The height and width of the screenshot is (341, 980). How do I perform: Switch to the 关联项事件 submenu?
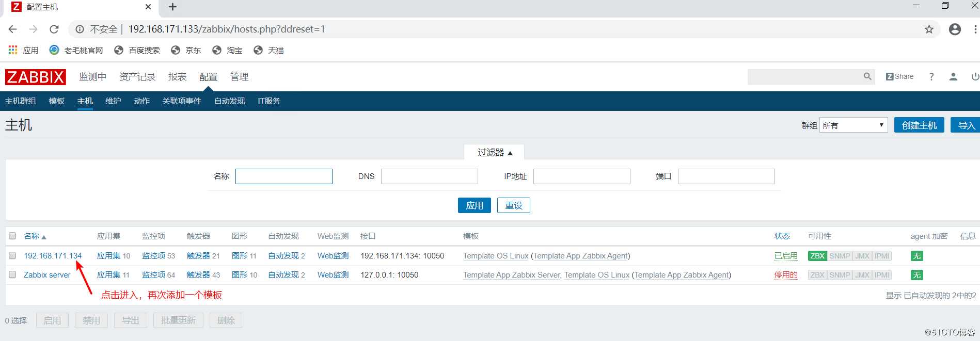point(182,101)
